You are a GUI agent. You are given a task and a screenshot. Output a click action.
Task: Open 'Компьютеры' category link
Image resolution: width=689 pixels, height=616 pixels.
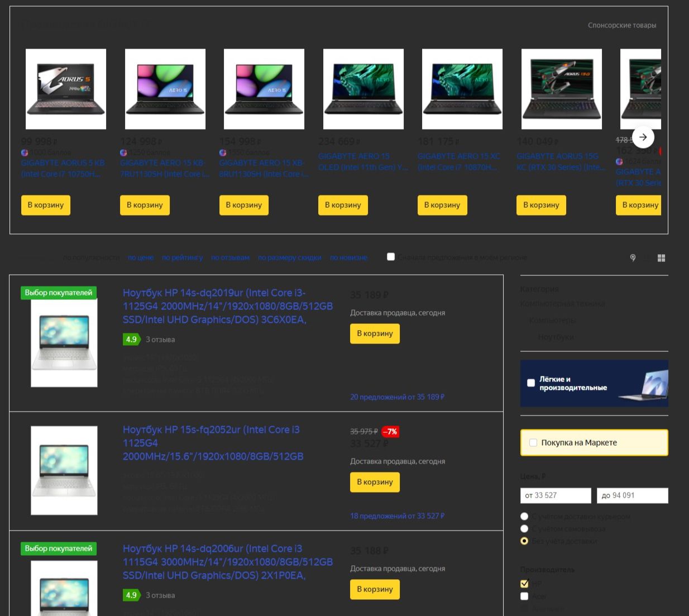click(x=552, y=321)
